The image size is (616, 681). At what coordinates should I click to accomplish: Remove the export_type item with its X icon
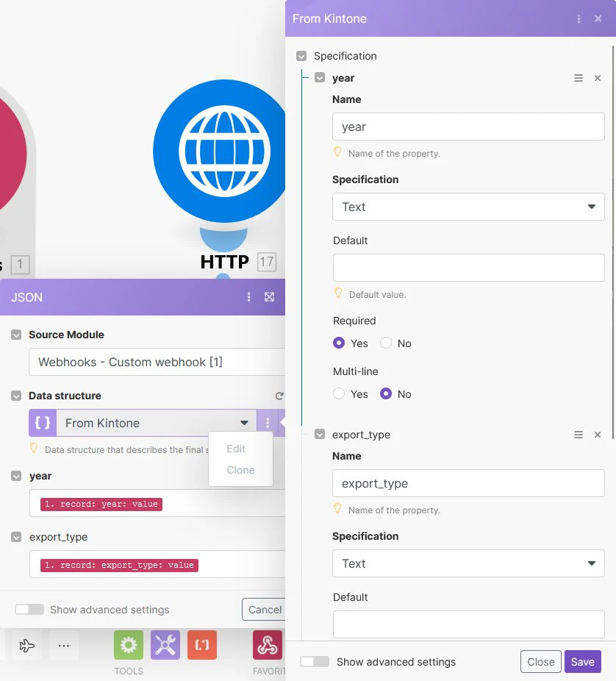click(598, 435)
